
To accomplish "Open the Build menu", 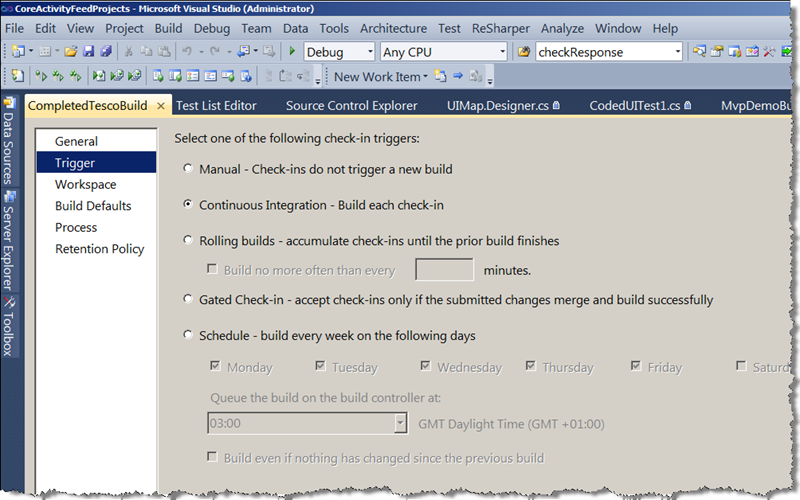I will point(168,29).
